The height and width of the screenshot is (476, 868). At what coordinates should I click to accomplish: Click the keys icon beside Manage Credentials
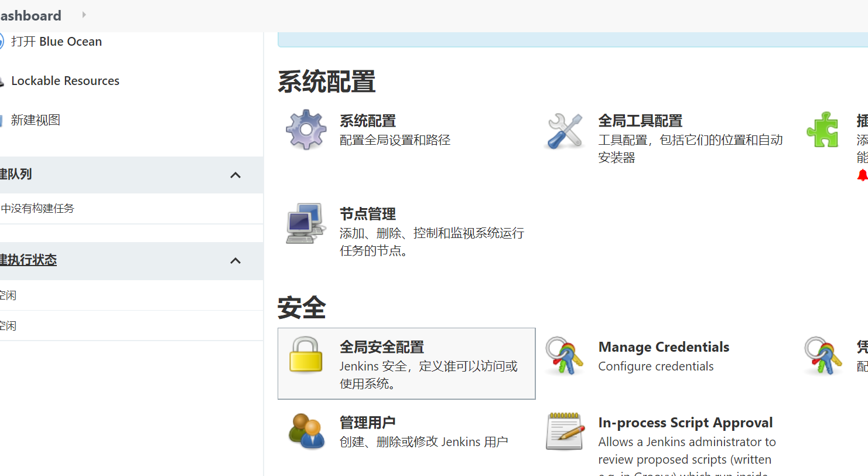[564, 355]
